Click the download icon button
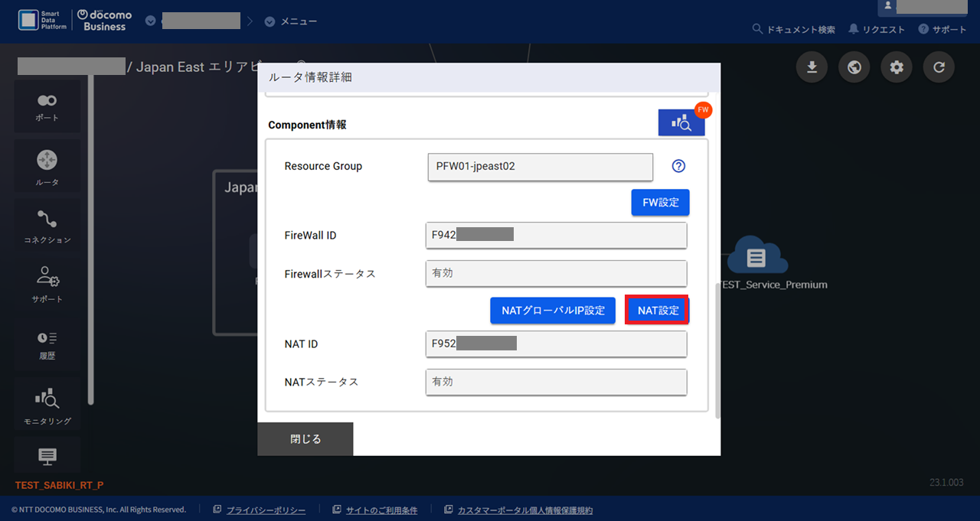This screenshot has height=521, width=980. click(x=812, y=67)
